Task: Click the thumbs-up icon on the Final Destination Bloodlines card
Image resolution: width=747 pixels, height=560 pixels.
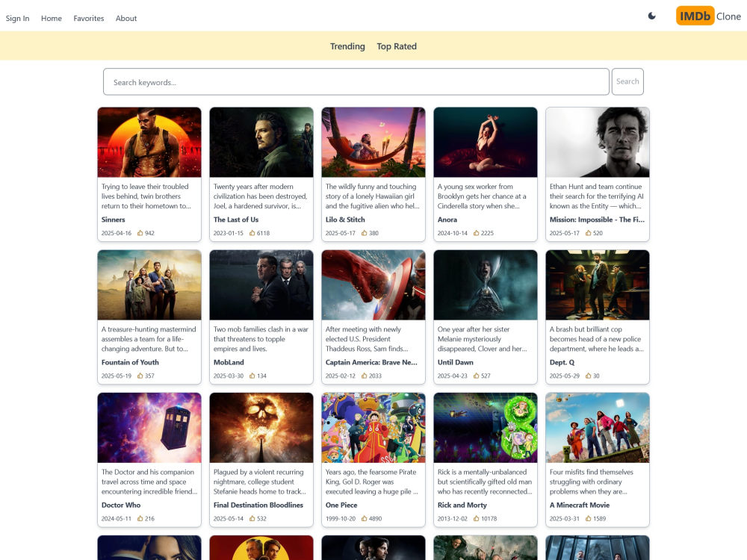Action: (252, 519)
